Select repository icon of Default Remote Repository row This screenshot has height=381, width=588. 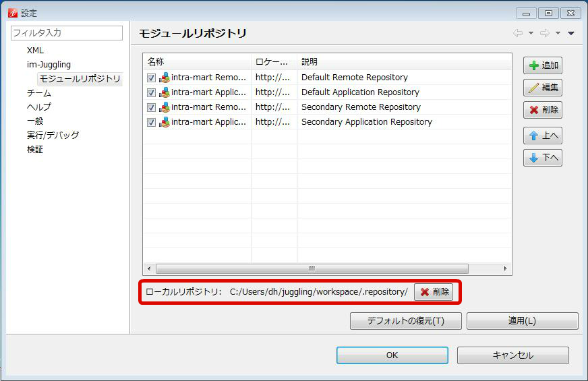[165, 78]
